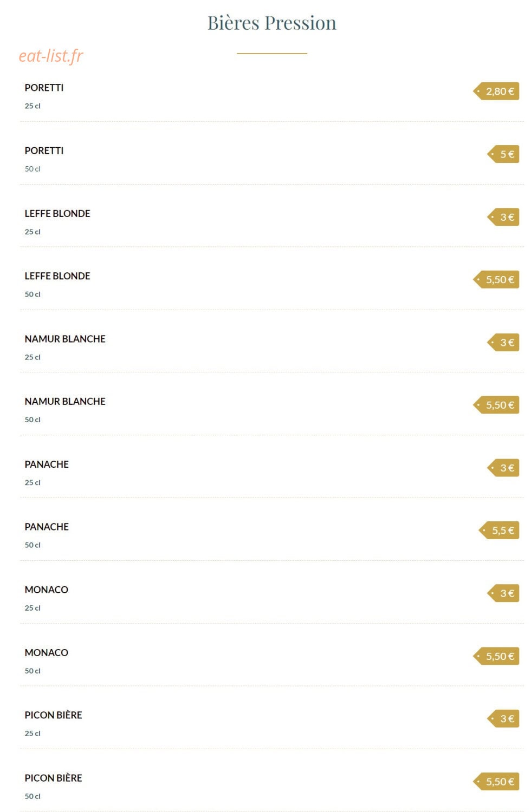Click the Picon Bière 50 cl price tag
The image size is (531, 812).
pyautogui.click(x=496, y=781)
